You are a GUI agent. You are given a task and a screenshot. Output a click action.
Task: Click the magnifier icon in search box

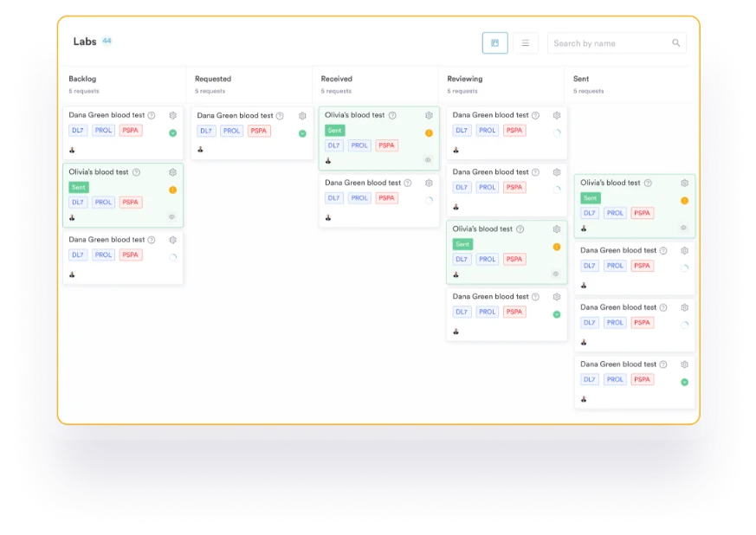coord(676,43)
